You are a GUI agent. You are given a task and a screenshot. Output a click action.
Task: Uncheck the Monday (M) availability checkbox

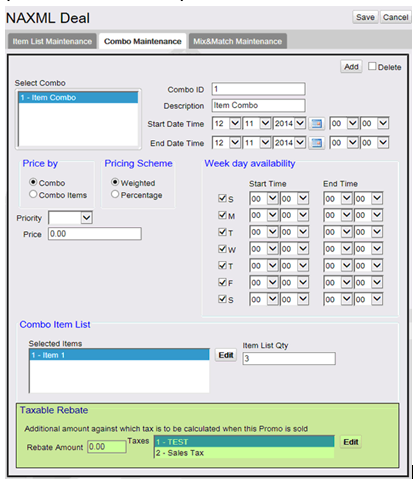pyautogui.click(x=222, y=215)
